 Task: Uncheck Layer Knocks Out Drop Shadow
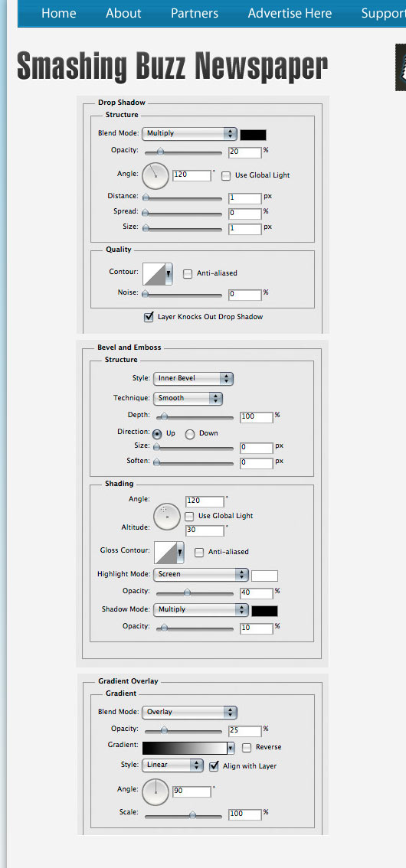coord(149,317)
